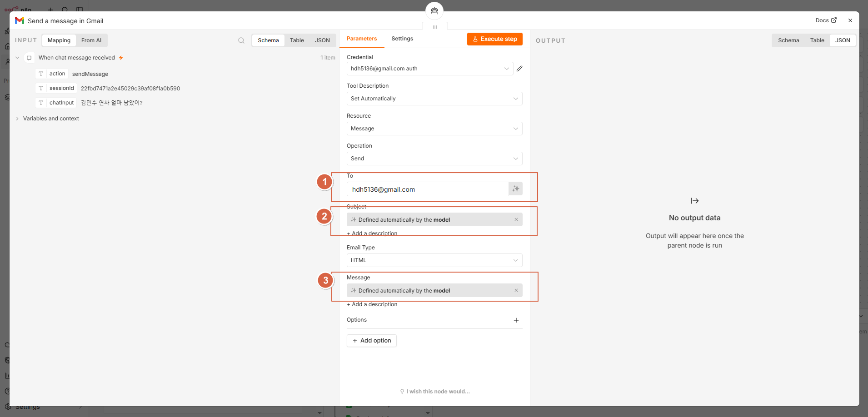The width and height of the screenshot is (868, 417).
Task: Switch to the Parameters tab
Action: pyautogui.click(x=362, y=39)
